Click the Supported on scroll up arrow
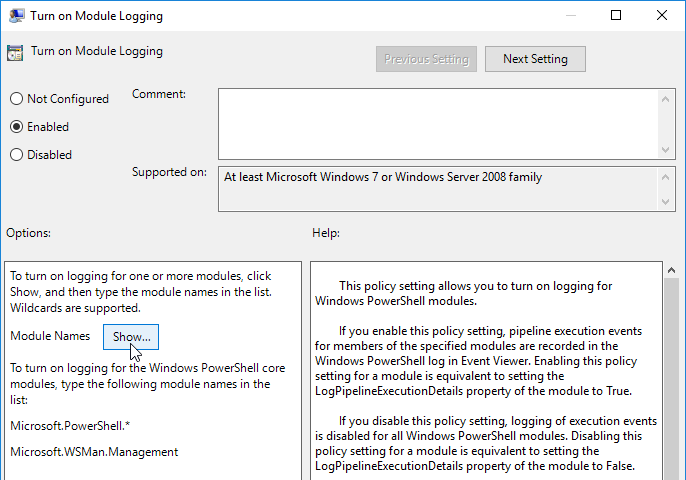 click(x=666, y=175)
